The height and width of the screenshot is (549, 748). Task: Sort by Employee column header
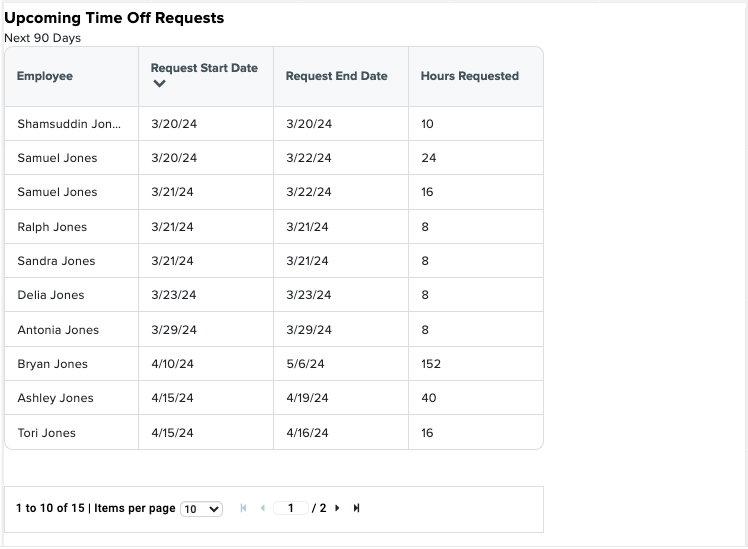point(45,76)
